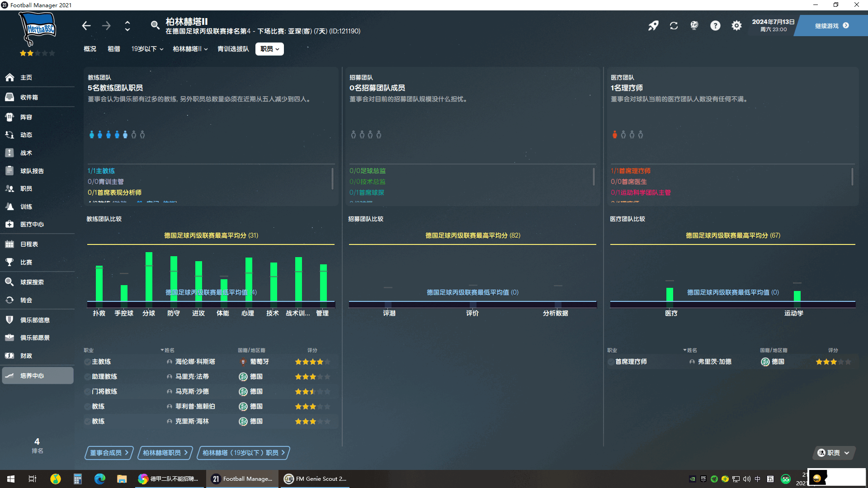The image size is (868, 488).
Task: Switch to the 概况 tab
Action: pos(90,49)
